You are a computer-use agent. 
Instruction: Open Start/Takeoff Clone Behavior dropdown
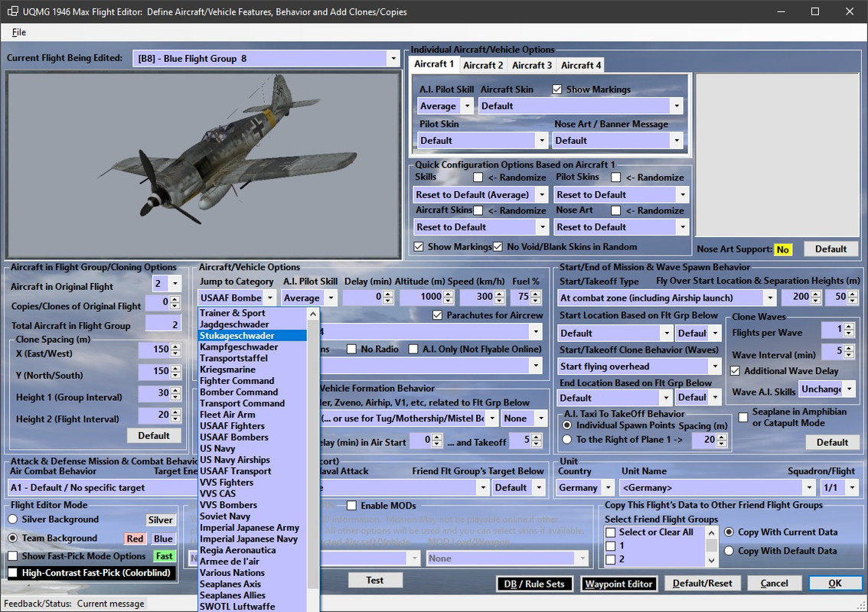click(715, 366)
